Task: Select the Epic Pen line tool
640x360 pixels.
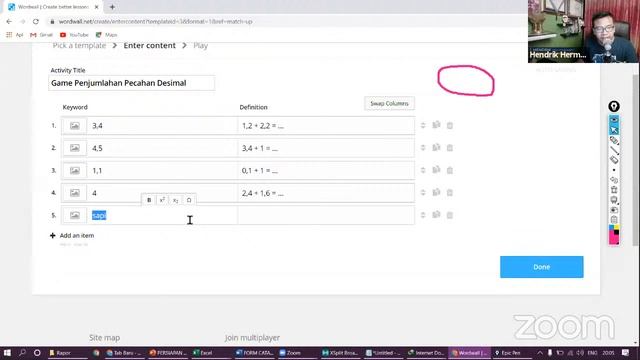Action: (x=614, y=150)
